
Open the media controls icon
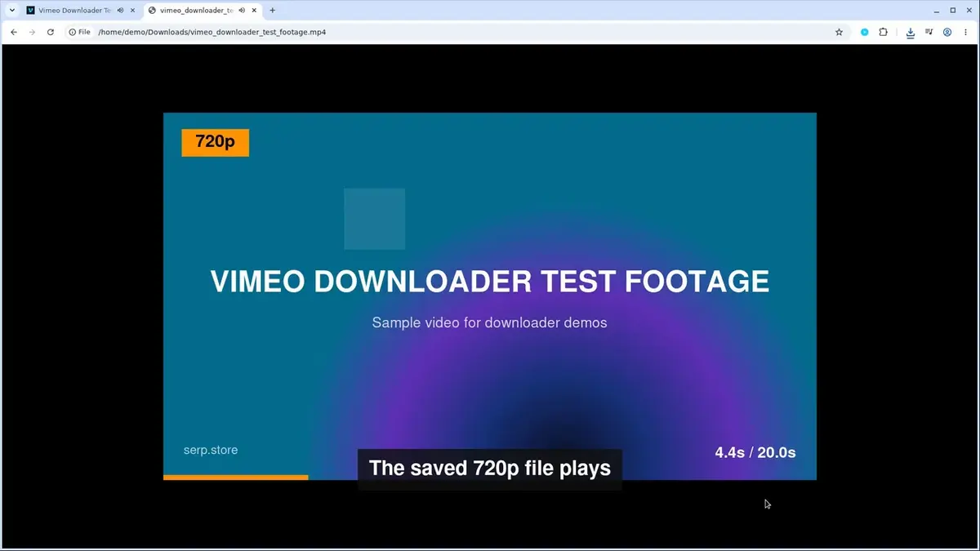929,32
